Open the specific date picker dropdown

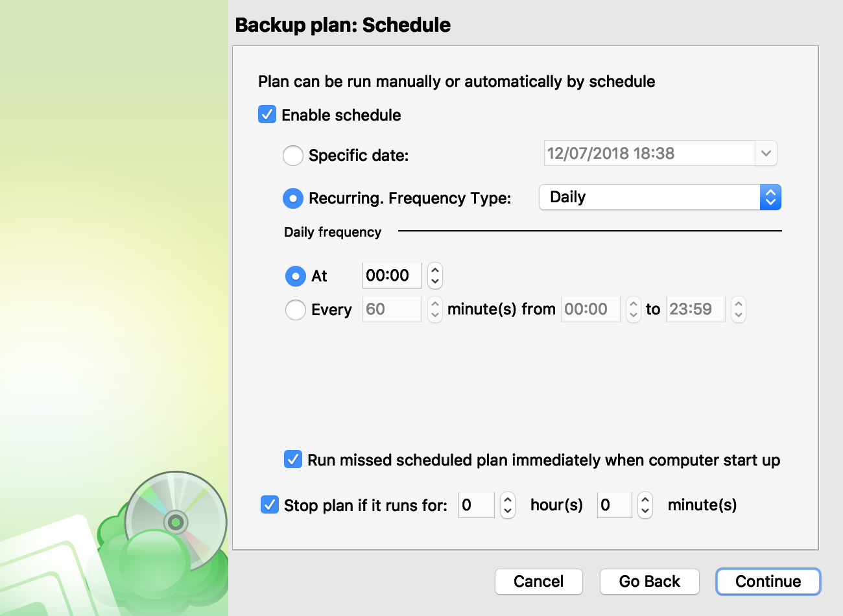[766, 153]
